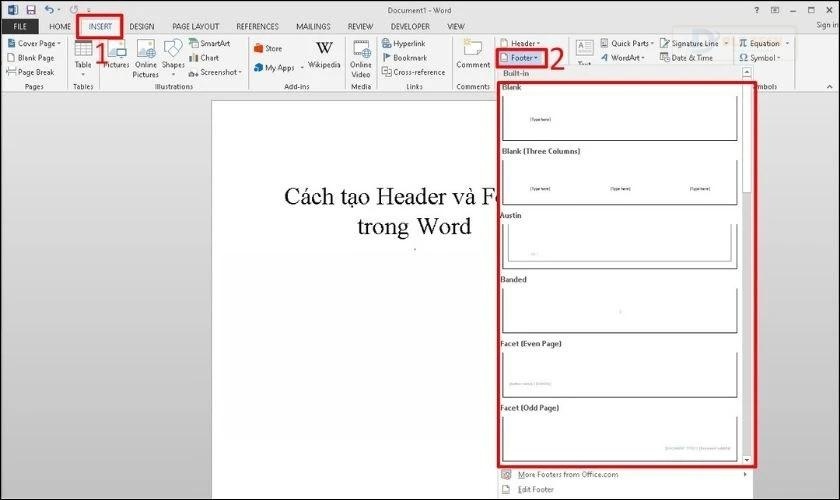Insert WordArt text
This screenshot has width=840, height=500.
tap(622, 58)
